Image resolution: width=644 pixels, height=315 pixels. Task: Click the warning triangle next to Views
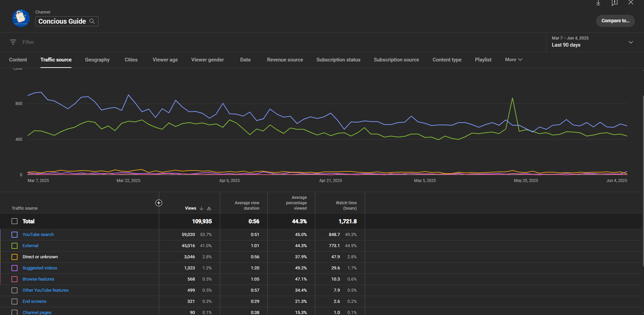coord(209,208)
